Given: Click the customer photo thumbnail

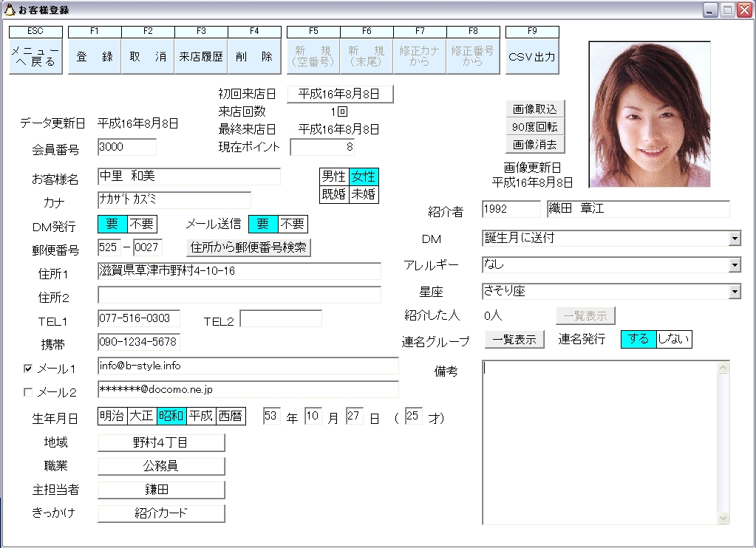Looking at the screenshot, I should (x=650, y=114).
